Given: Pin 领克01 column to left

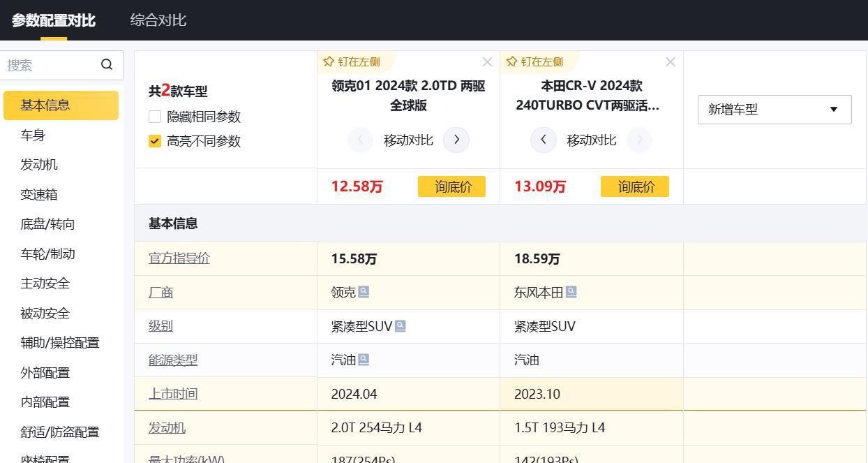Looking at the screenshot, I should coord(352,61).
